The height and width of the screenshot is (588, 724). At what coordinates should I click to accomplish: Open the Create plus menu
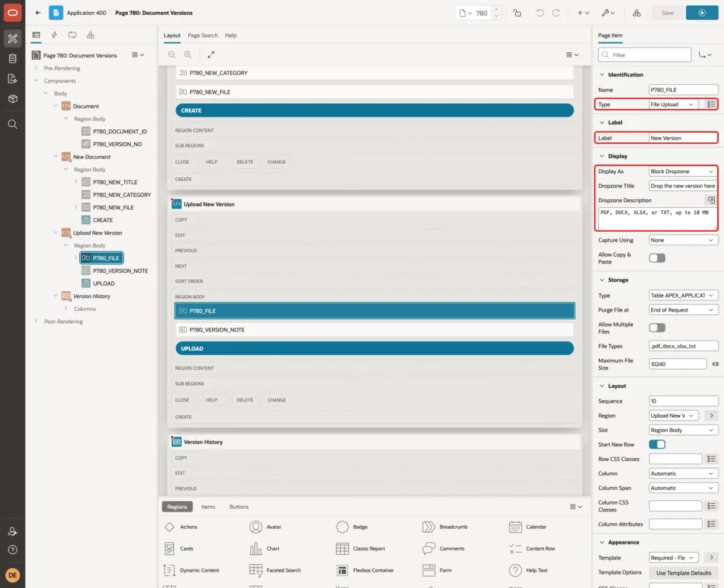pyautogui.click(x=583, y=13)
